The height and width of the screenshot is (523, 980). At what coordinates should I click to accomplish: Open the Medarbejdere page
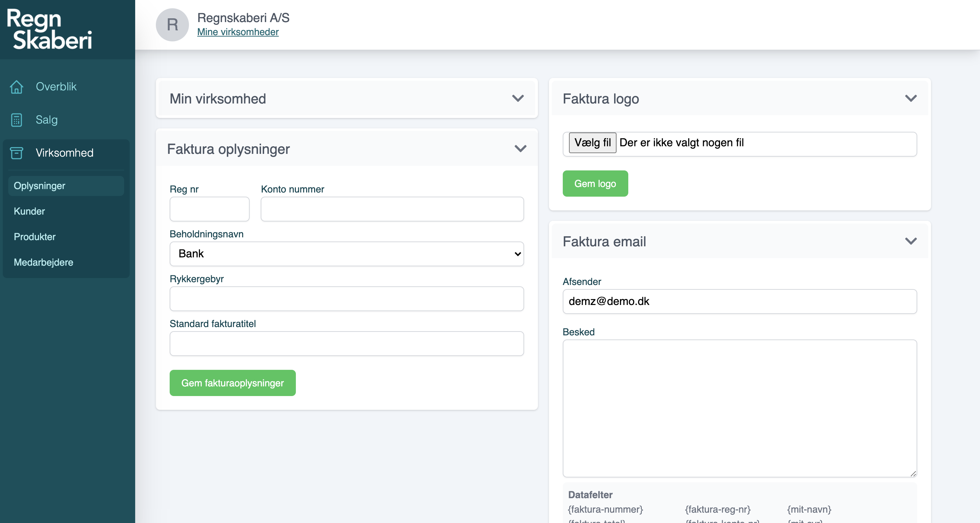click(43, 262)
